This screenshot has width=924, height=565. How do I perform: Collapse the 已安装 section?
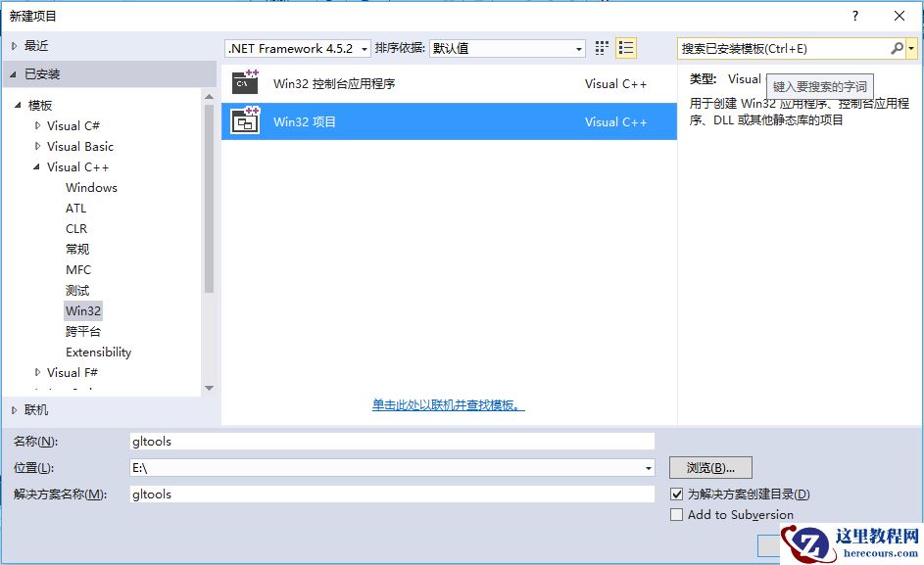13,74
